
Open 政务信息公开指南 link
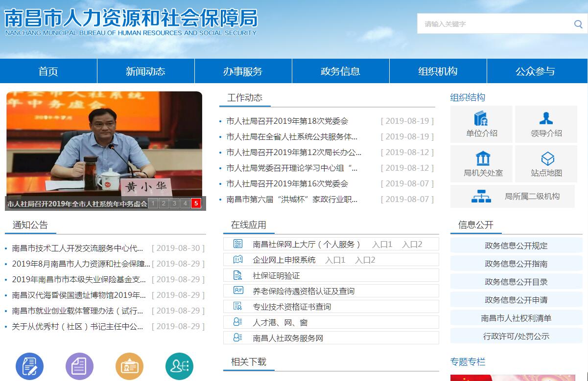tap(516, 264)
